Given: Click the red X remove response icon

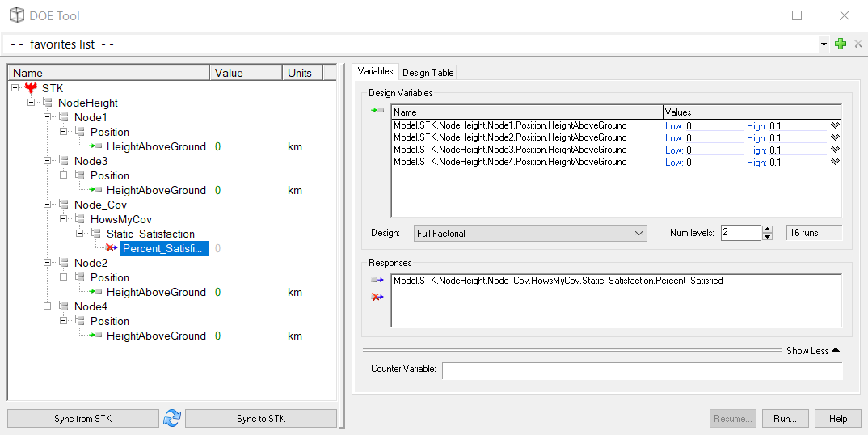Looking at the screenshot, I should [x=376, y=297].
